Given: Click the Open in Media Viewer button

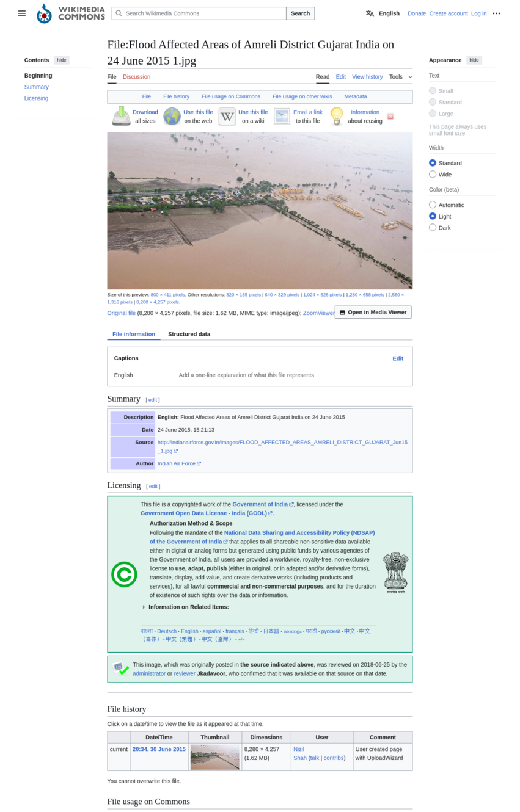Looking at the screenshot, I should [373, 312].
